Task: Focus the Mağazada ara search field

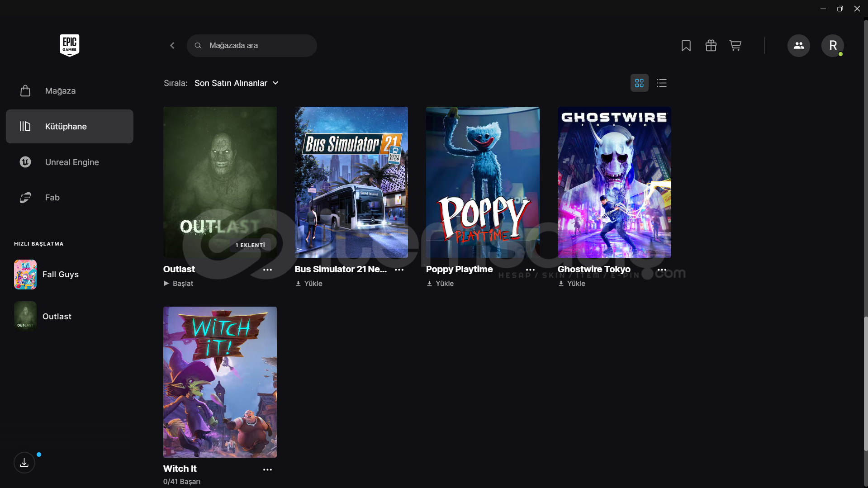Action: click(252, 46)
